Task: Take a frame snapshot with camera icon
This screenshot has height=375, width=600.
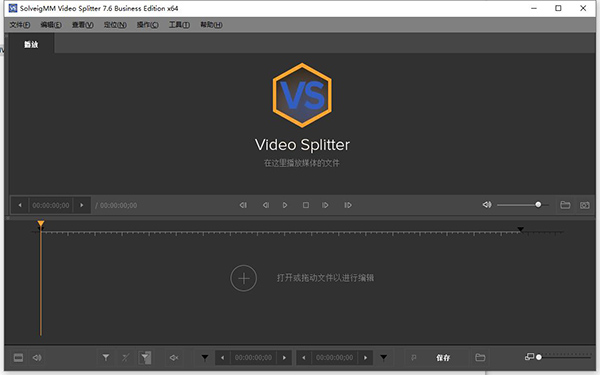Action: pyautogui.click(x=585, y=205)
